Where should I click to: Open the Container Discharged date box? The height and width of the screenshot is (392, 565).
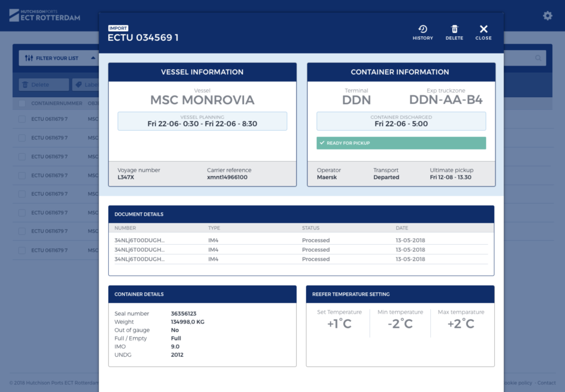(401, 121)
